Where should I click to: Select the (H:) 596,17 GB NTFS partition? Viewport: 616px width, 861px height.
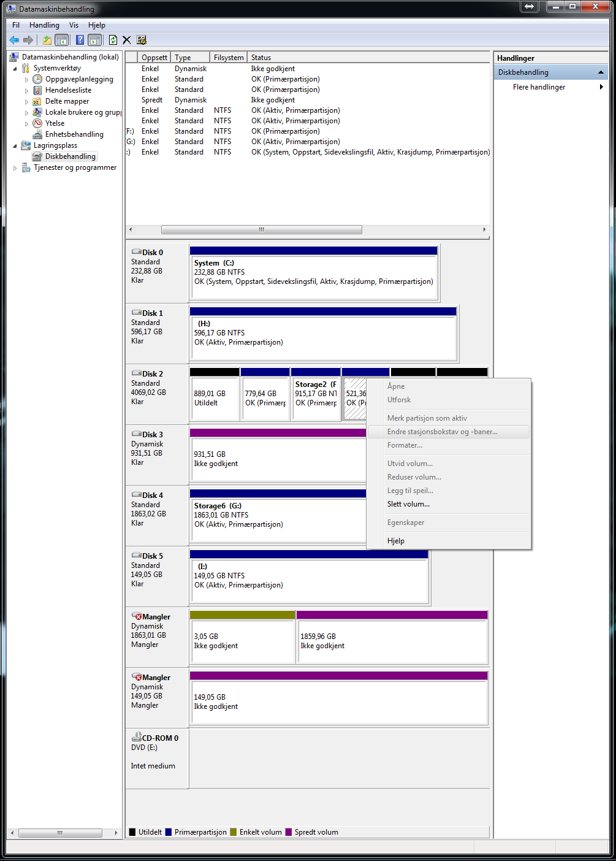pyautogui.click(x=323, y=334)
